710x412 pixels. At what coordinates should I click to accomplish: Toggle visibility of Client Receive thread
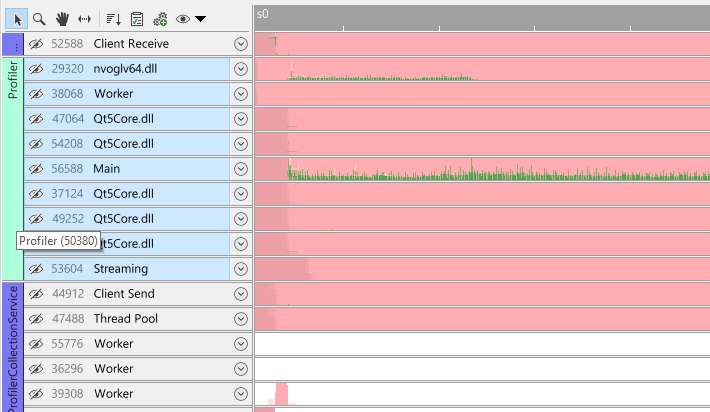(x=36, y=44)
